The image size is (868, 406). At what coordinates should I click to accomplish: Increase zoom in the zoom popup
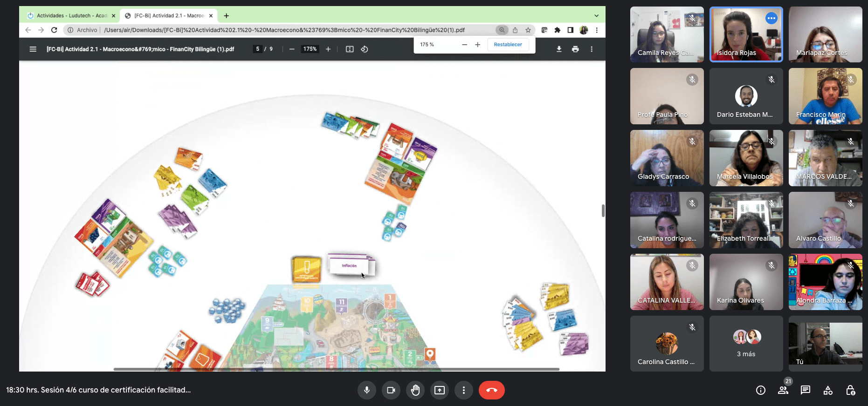point(477,45)
